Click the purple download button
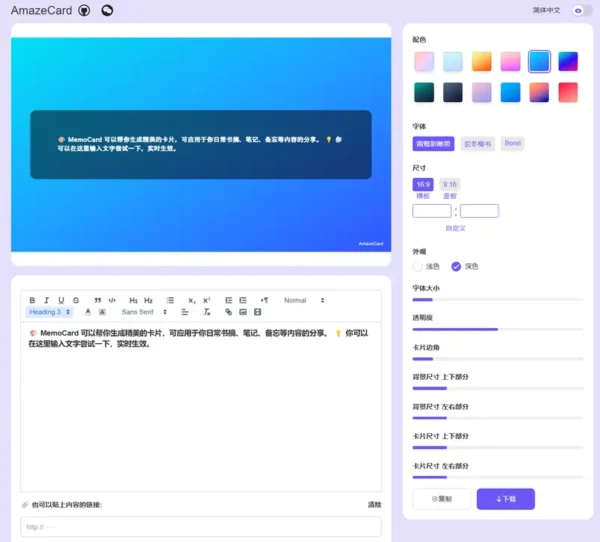 pos(505,499)
